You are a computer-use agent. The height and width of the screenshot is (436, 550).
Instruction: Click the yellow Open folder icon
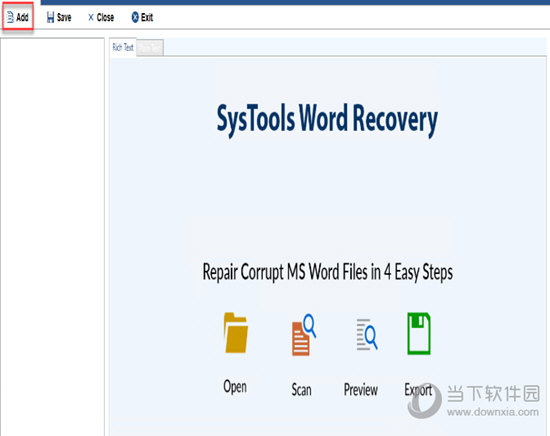click(236, 333)
